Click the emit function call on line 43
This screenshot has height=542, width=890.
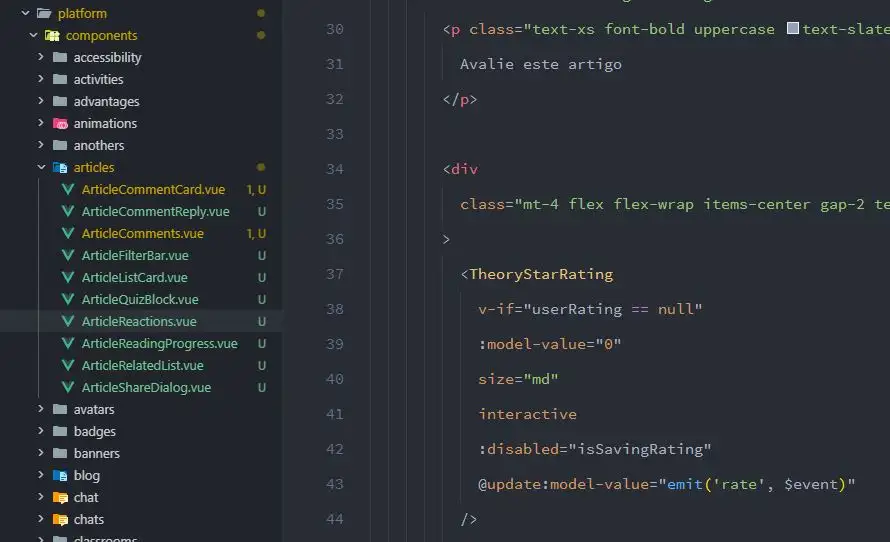(685, 484)
